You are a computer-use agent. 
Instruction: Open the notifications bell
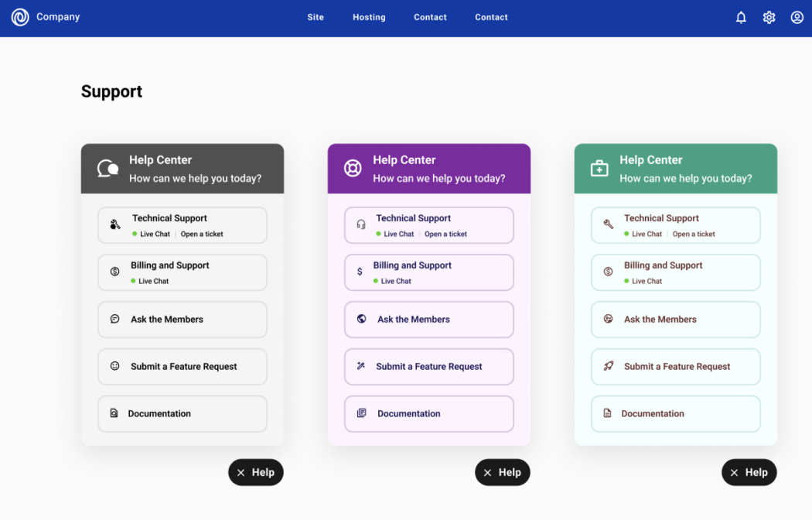pos(741,16)
